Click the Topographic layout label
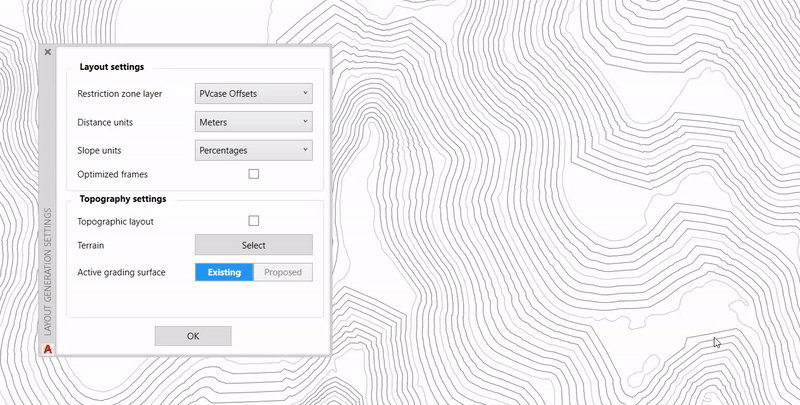Image resolution: width=800 pixels, height=405 pixels. [x=115, y=222]
